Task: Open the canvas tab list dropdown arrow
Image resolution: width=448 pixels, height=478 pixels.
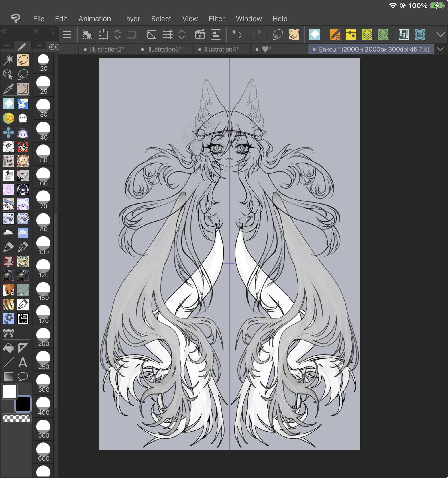Action: pos(440,49)
